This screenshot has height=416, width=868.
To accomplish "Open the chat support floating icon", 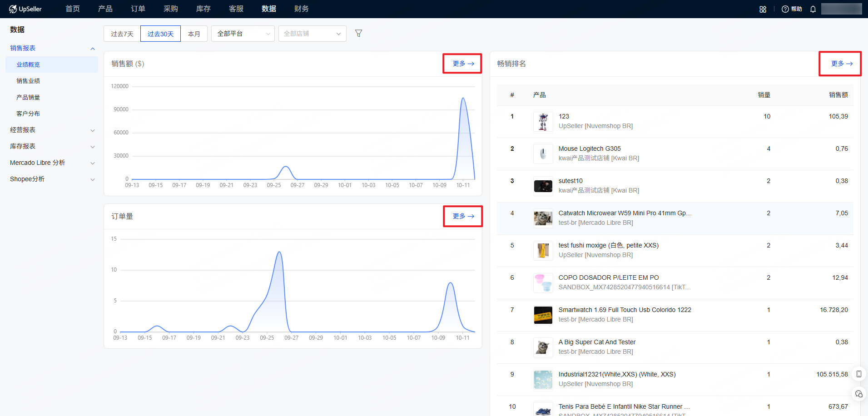I will (858, 394).
